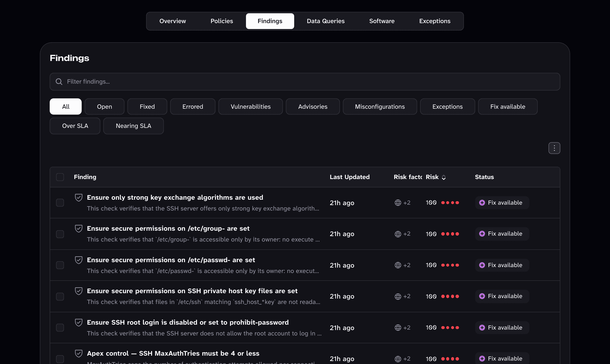Click Fix available status in /etc/passwd- row

point(502,265)
